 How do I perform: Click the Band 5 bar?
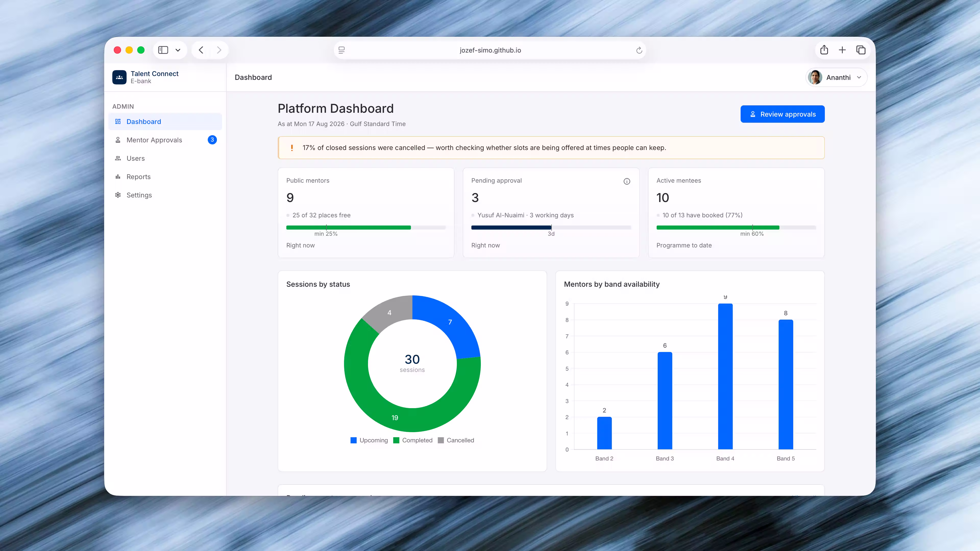tap(786, 384)
